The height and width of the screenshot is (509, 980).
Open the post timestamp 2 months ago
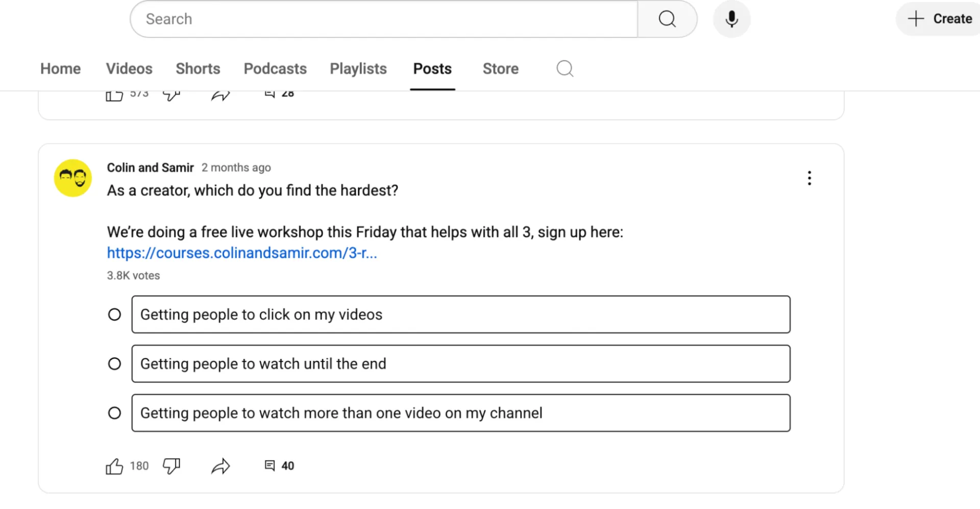[x=236, y=167]
